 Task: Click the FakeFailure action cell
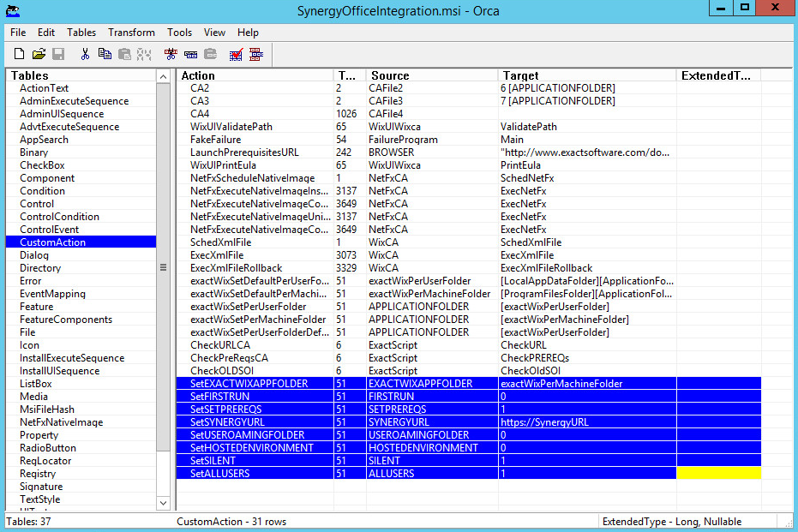coord(255,140)
